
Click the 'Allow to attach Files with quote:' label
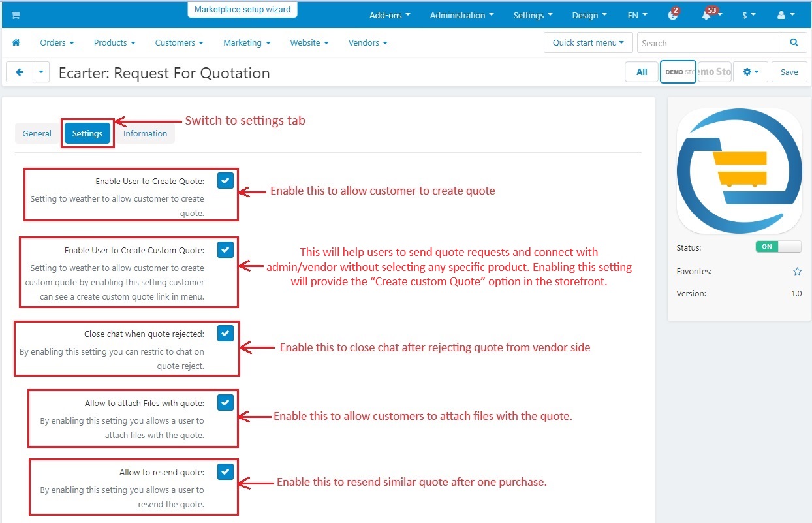point(144,403)
